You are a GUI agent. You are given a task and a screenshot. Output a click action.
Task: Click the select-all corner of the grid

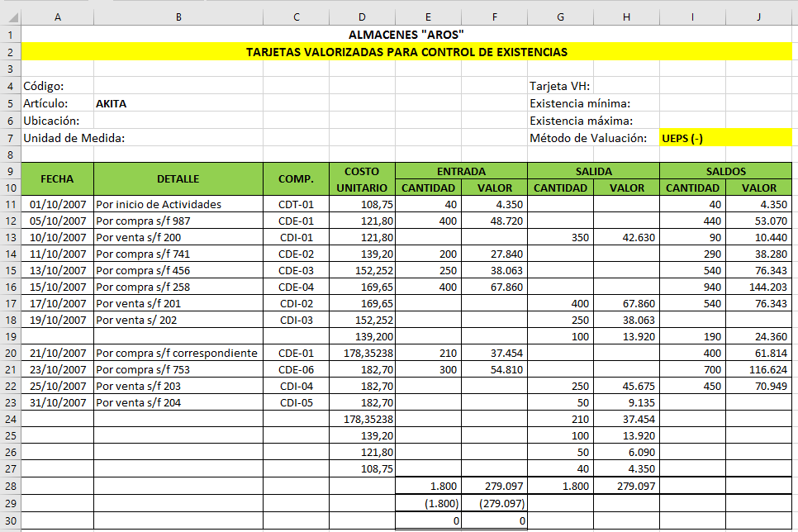tap(10, 17)
